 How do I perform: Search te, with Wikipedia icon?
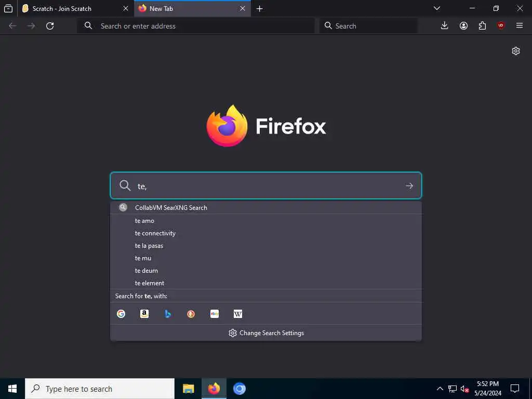[x=238, y=314]
